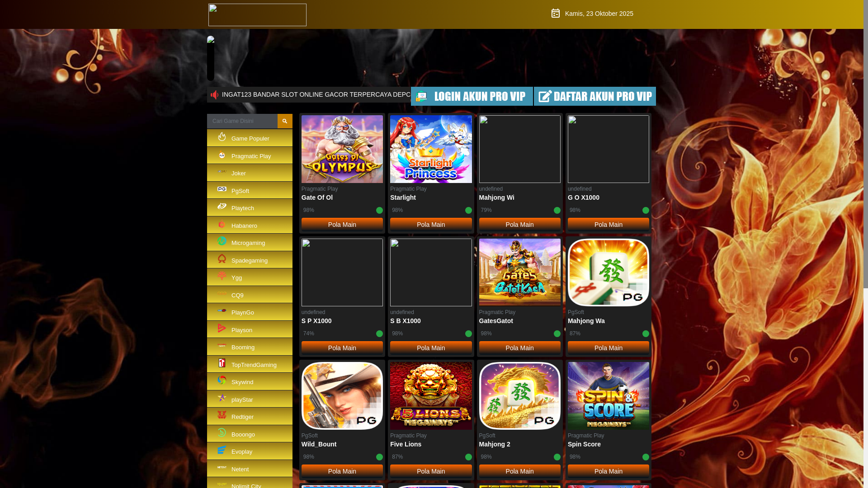Click the calendar icon beside the date
868x488 pixels.
pyautogui.click(x=556, y=14)
